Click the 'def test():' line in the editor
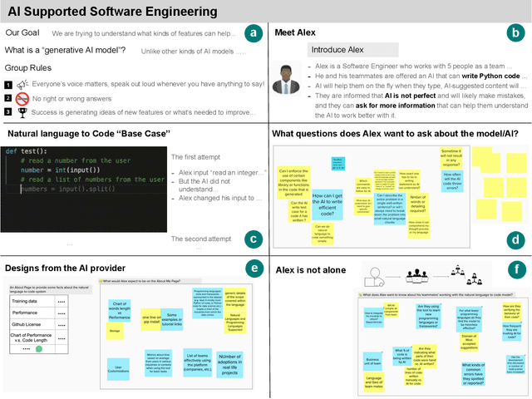This screenshot has width=532, height=399. pyautogui.click(x=26, y=151)
